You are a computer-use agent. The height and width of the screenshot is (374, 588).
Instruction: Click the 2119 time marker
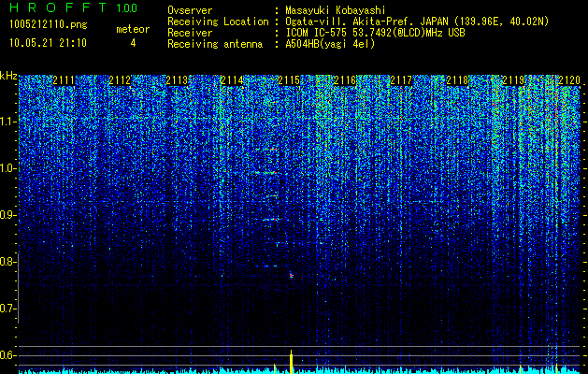pos(513,80)
